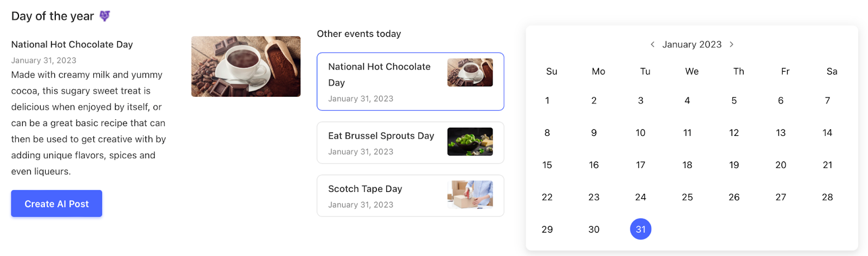Go to previous month in calendar
Viewport: 868px width, 256px height.
click(x=652, y=45)
